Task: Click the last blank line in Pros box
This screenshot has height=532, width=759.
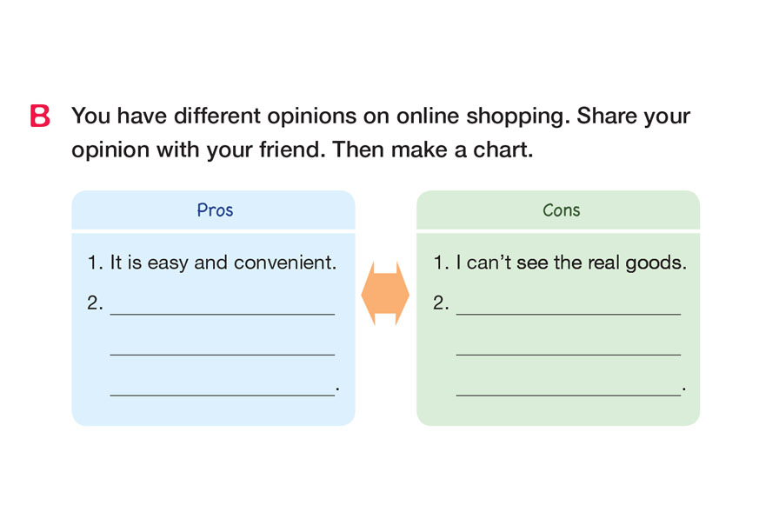Action: click(x=223, y=392)
